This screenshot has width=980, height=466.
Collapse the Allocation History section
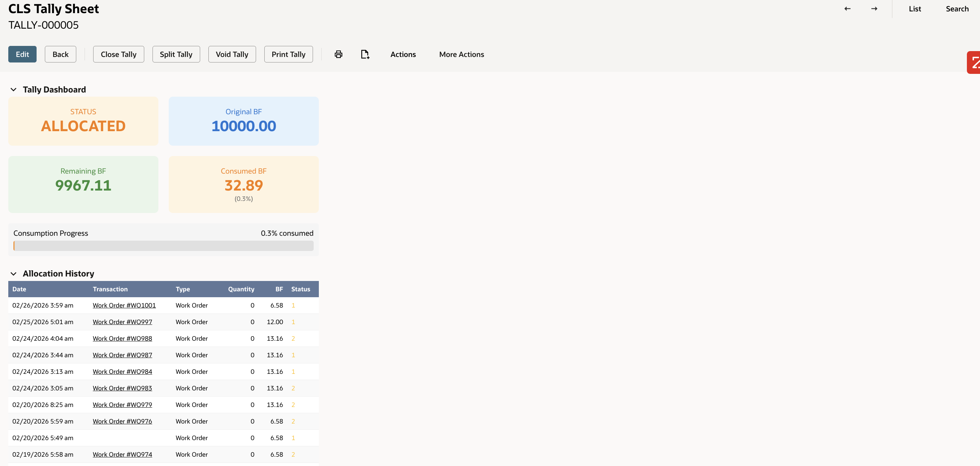point(14,274)
